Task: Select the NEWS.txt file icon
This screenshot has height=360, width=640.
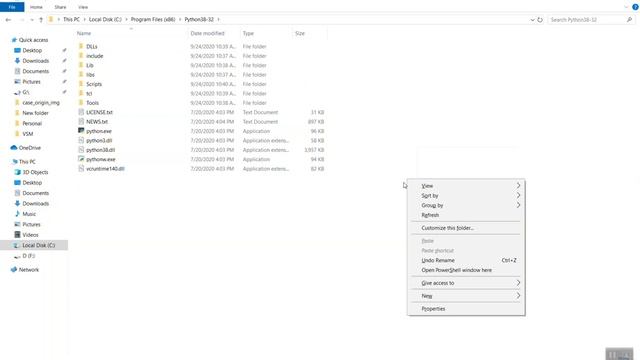Action: click(x=81, y=121)
